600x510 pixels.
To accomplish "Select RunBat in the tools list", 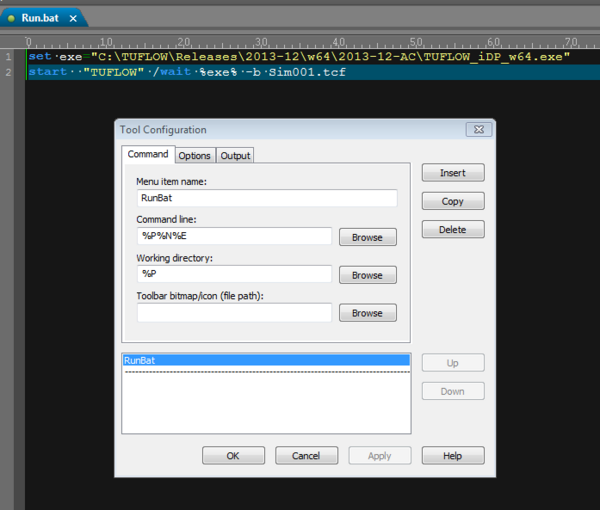I will [265, 359].
